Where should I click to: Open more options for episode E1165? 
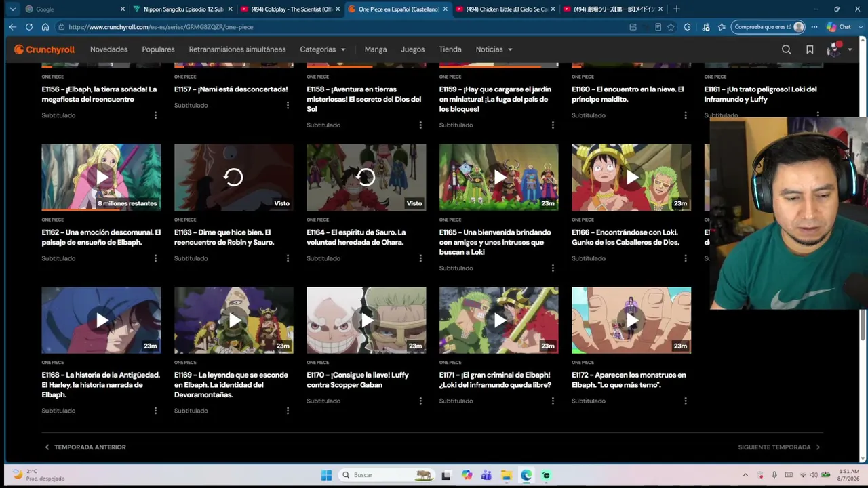(x=553, y=268)
